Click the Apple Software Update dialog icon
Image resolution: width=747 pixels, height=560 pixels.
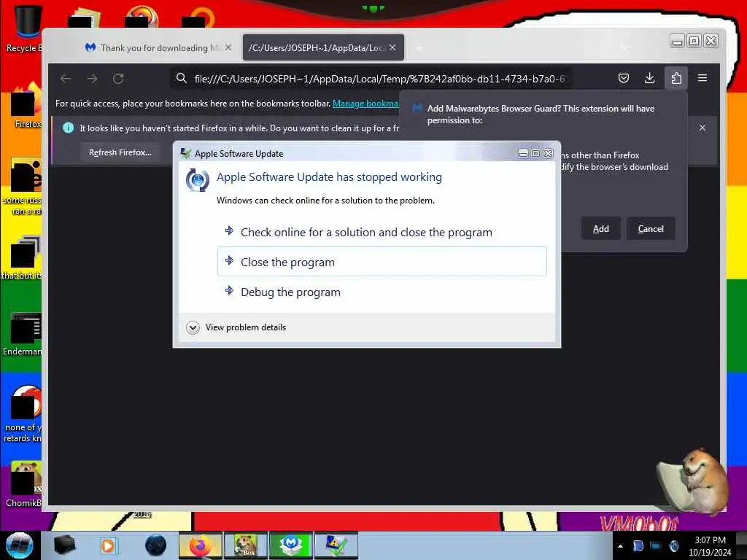pos(197,180)
